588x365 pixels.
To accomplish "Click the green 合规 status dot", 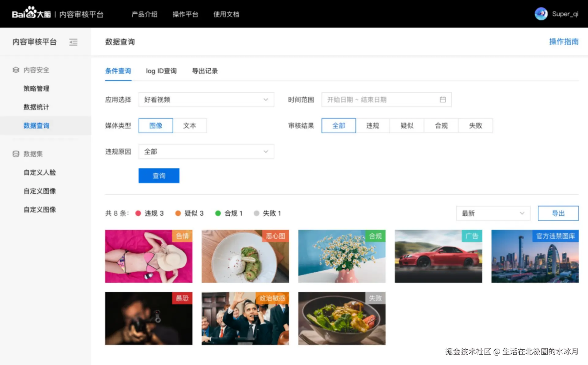I will (218, 213).
